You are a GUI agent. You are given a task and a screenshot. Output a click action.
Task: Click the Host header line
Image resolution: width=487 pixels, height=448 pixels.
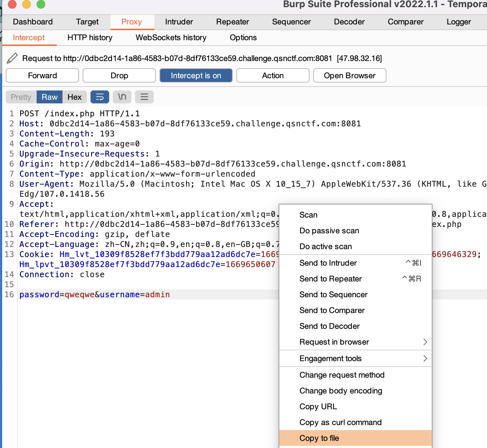[x=190, y=123]
